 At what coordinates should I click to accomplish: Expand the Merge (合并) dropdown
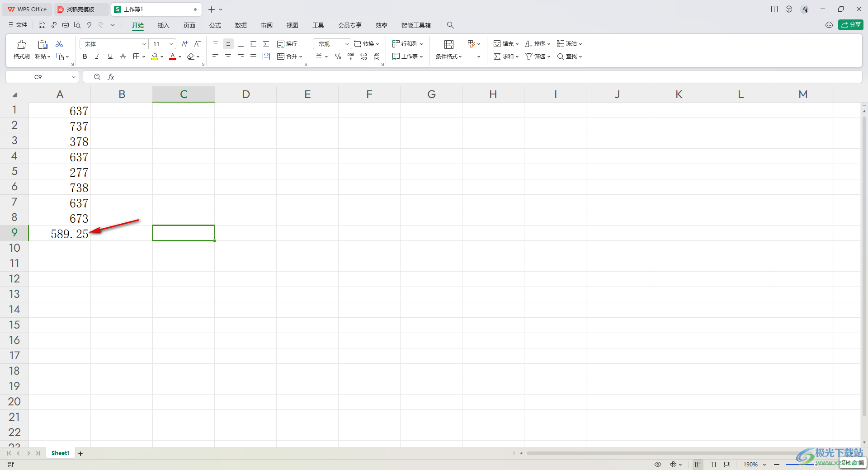pyautogui.click(x=301, y=57)
